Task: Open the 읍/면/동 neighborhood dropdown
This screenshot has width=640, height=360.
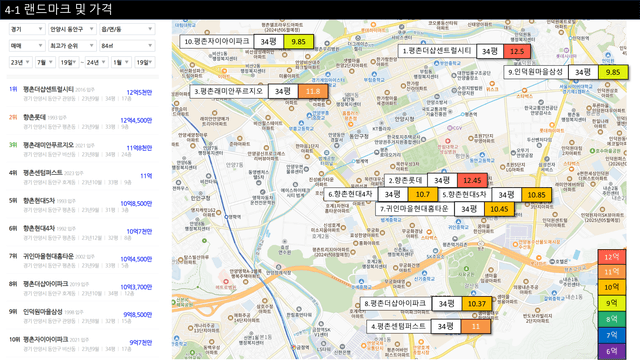Action: [x=127, y=29]
